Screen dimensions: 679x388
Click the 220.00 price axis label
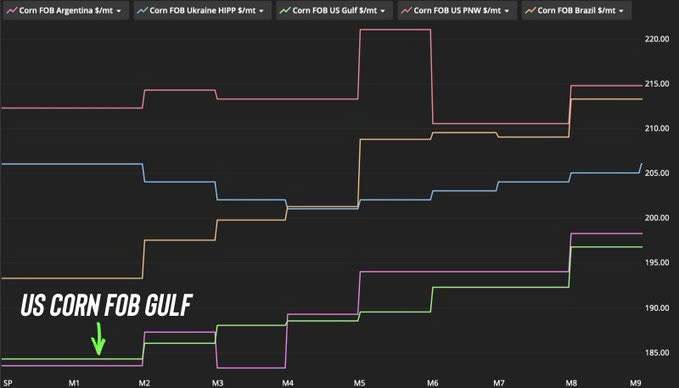point(657,39)
